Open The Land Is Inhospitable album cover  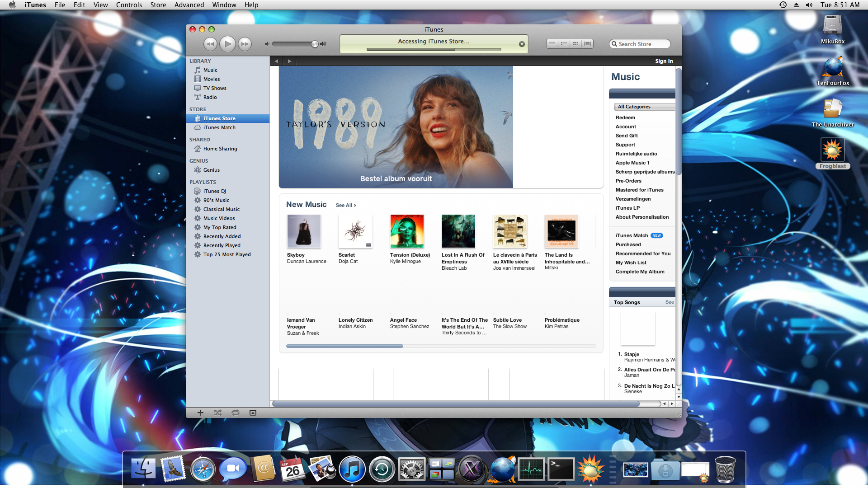[x=561, y=231]
